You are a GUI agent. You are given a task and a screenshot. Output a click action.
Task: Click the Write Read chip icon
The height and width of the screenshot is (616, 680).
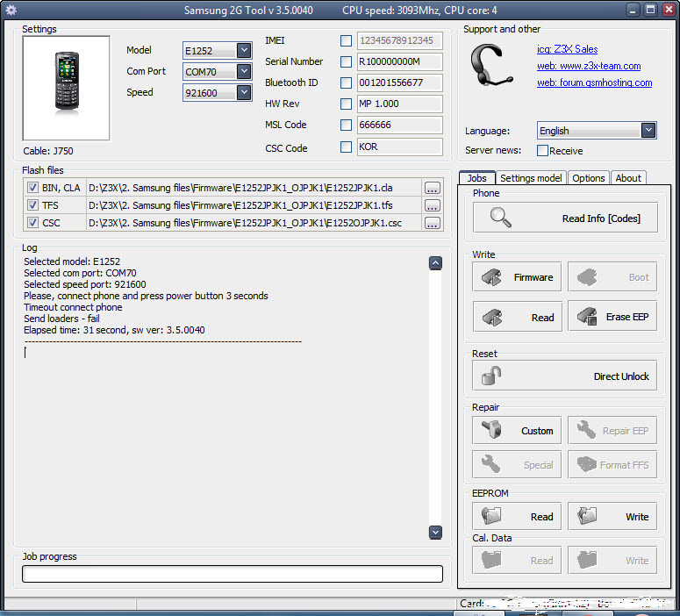(x=491, y=317)
